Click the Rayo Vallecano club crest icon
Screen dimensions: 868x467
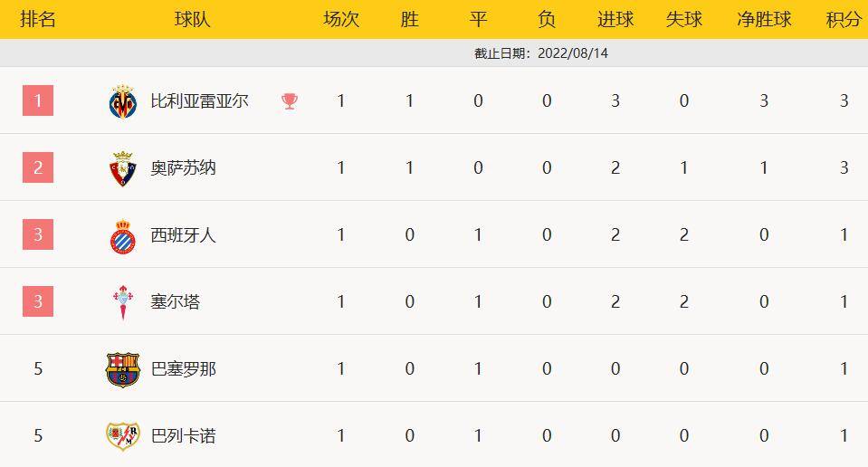pos(122,436)
